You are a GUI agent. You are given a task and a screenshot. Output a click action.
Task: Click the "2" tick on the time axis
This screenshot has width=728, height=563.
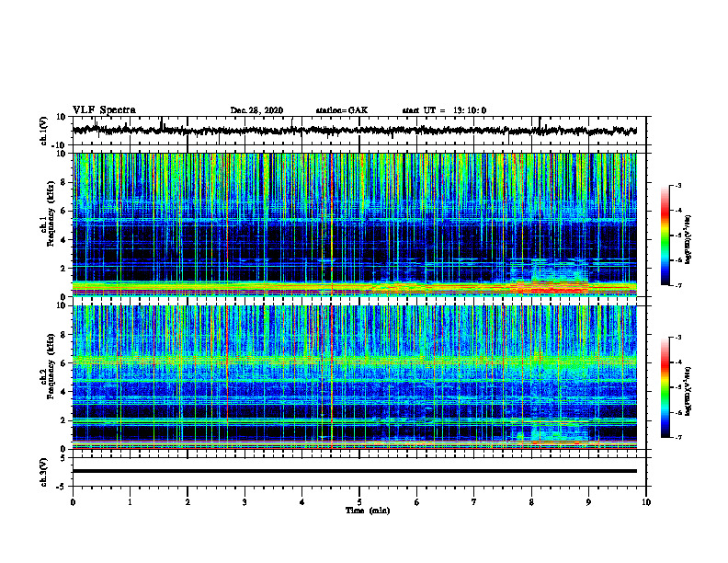point(188,502)
